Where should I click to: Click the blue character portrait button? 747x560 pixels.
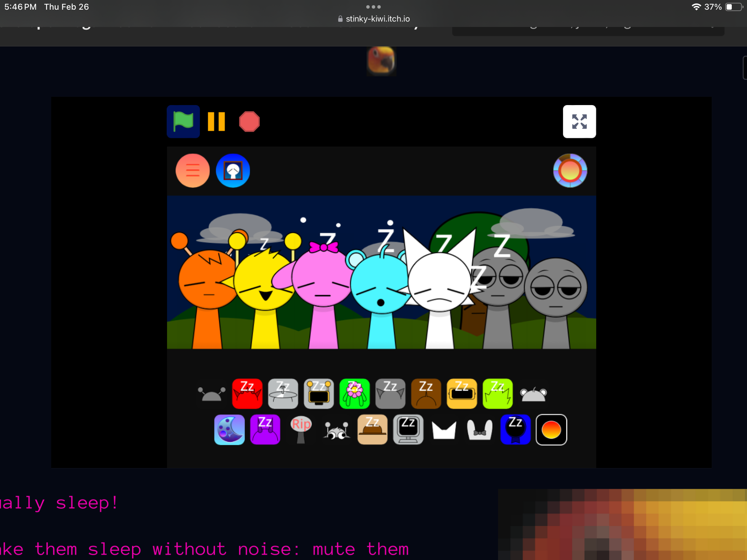(233, 170)
